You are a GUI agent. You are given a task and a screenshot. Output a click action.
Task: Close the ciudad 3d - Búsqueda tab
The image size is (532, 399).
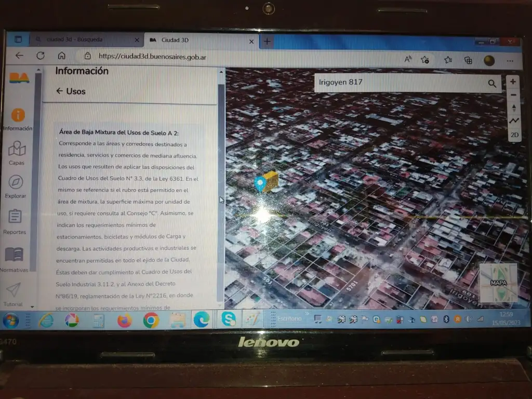pos(137,40)
